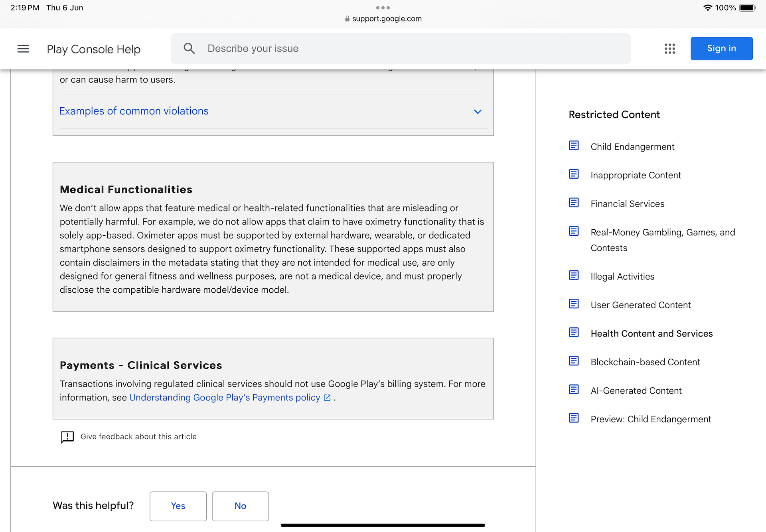
Task: Open the hamburger main menu
Action: (x=23, y=49)
